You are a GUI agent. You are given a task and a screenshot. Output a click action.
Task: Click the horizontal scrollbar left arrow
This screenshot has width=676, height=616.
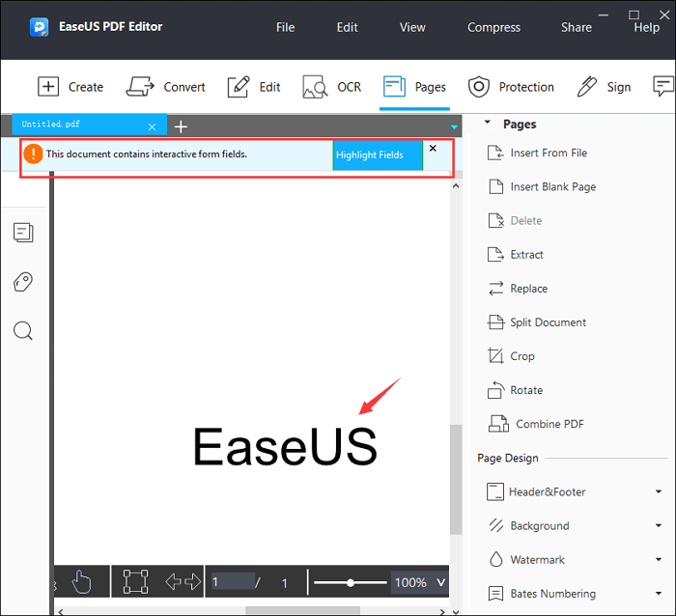[x=61, y=611]
